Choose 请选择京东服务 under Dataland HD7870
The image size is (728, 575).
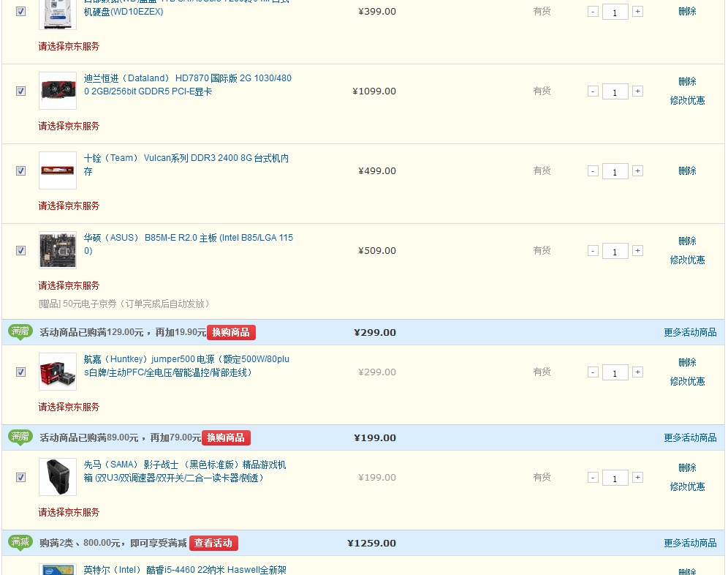coord(69,126)
